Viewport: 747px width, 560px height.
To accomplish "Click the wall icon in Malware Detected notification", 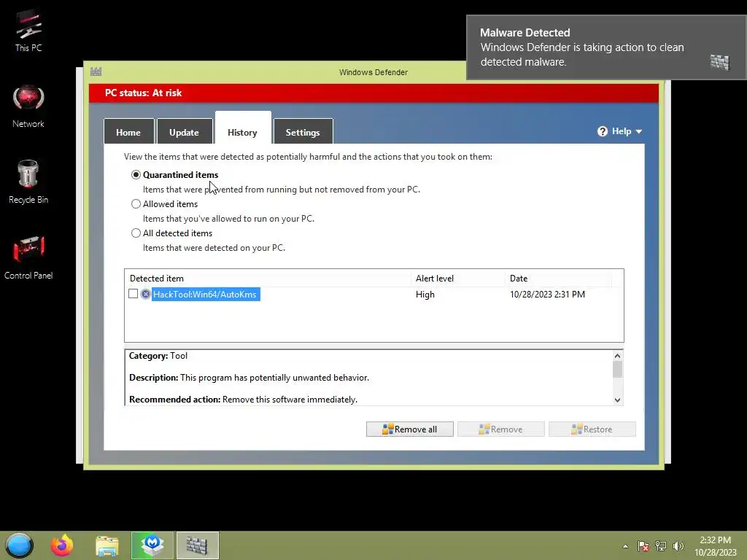I will pyautogui.click(x=719, y=62).
